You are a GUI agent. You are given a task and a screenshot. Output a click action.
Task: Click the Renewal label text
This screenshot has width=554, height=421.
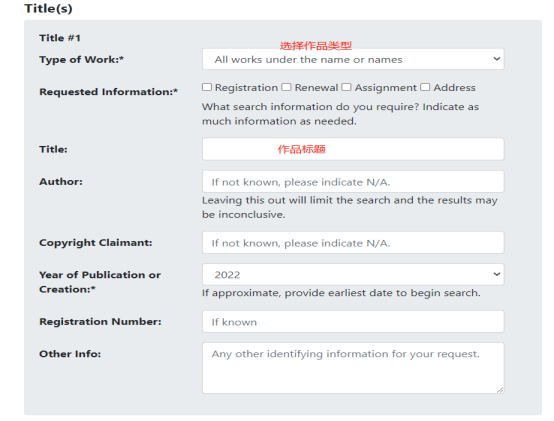click(x=316, y=88)
